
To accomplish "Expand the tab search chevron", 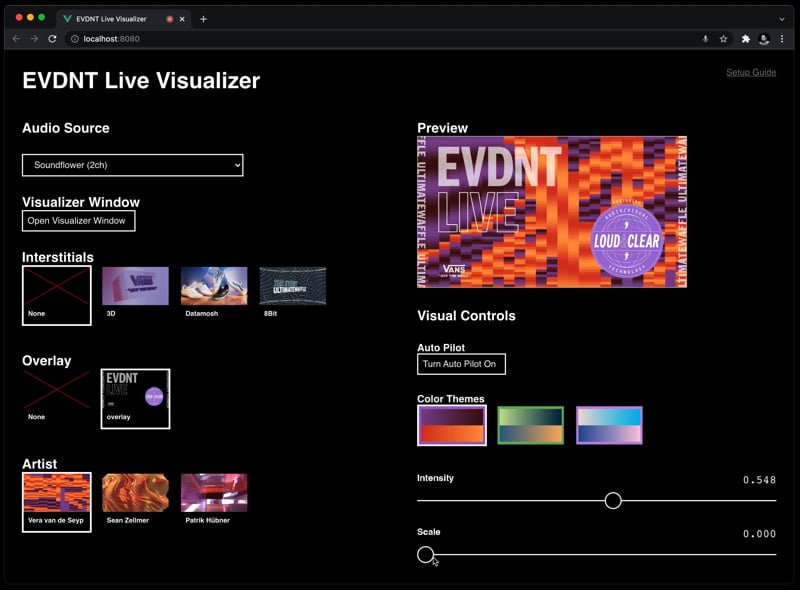I will [782, 19].
